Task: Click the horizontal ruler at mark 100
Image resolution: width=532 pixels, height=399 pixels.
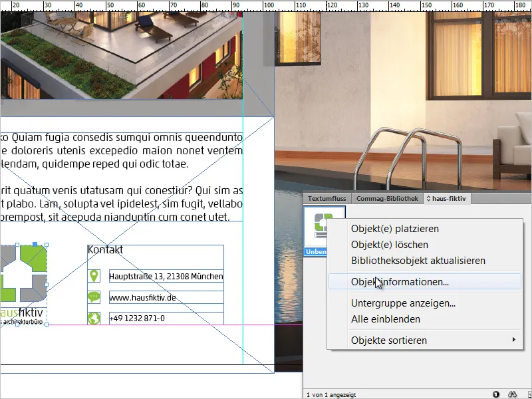Action: 269,5
